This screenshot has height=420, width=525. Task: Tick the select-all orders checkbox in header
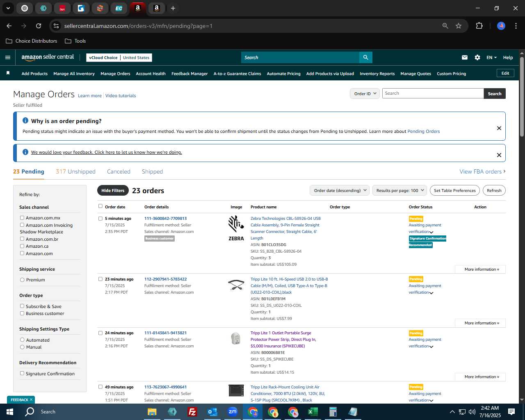coord(100,206)
